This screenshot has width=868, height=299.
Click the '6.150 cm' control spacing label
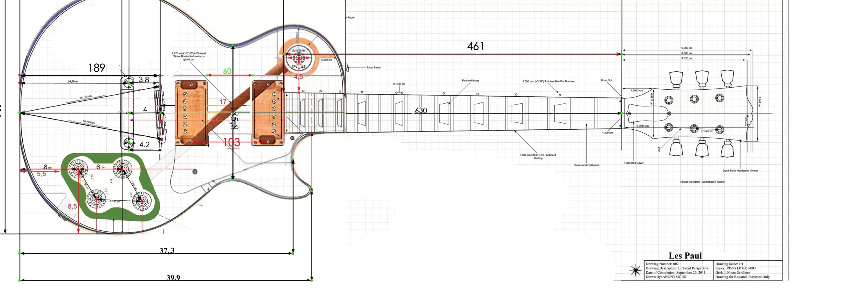(115, 201)
